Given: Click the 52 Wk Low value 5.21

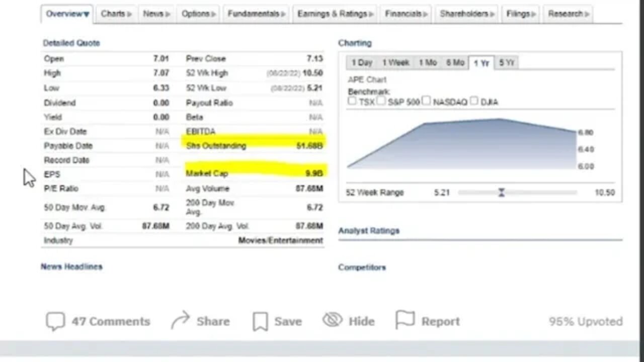Looking at the screenshot, I should [314, 88].
